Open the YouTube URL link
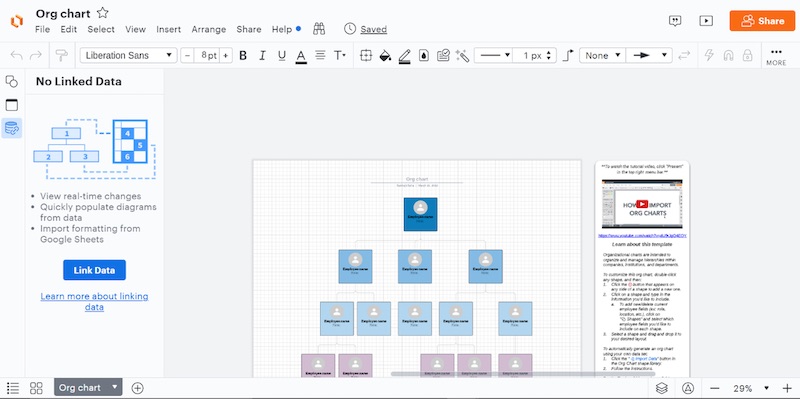This screenshot has width=800, height=399. 642,236
